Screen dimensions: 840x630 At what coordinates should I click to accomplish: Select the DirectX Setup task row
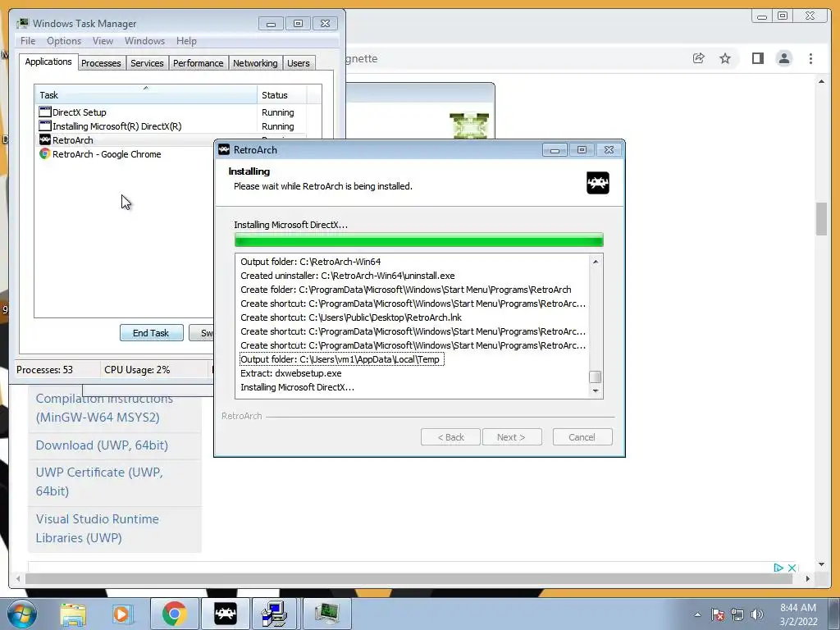pos(171,112)
